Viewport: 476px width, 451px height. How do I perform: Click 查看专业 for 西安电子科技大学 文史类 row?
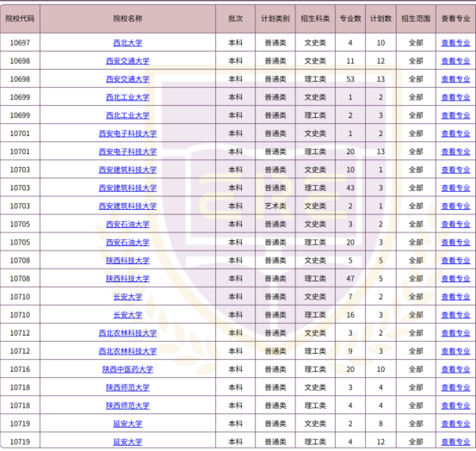(455, 133)
